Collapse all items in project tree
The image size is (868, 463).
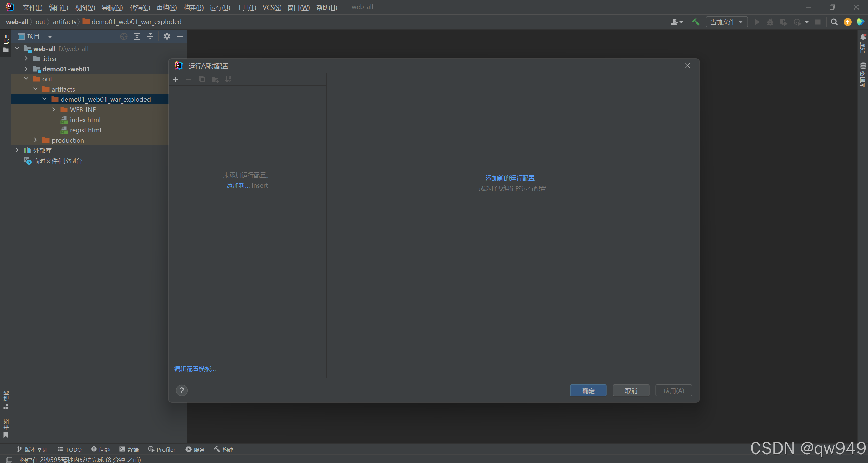click(x=150, y=36)
